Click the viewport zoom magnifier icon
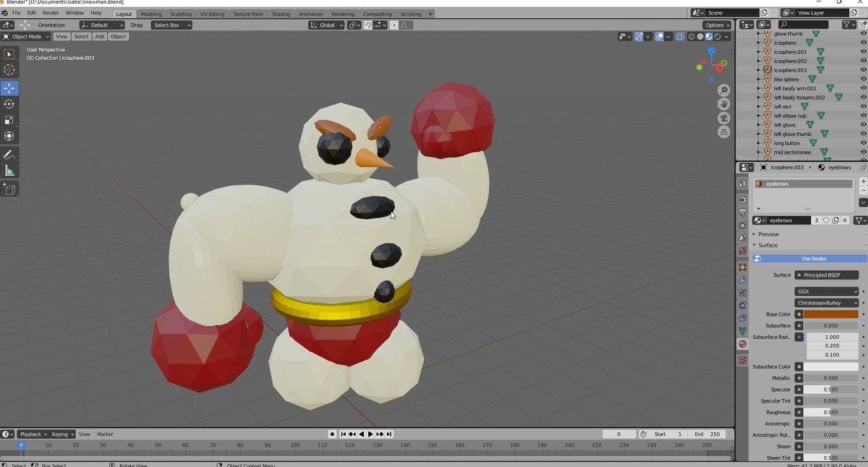 tap(723, 91)
